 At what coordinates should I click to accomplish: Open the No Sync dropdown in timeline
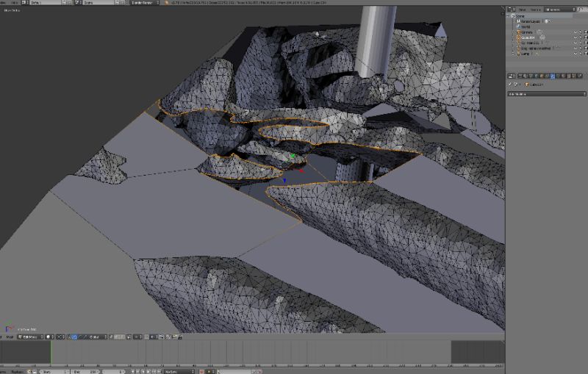point(179,372)
